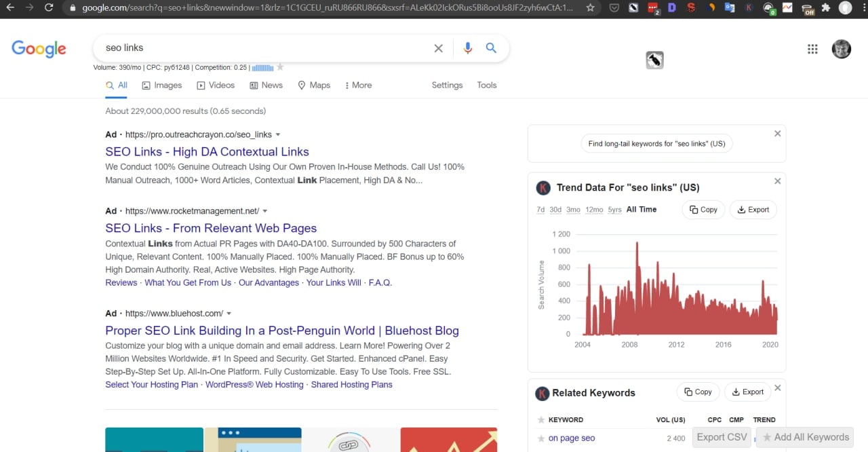Select the 12mo trend range

coord(594,210)
